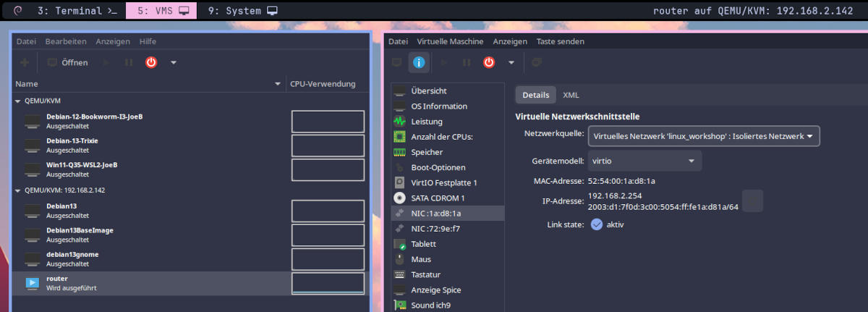The width and height of the screenshot is (868, 312).
Task: Click the red shutdown icon in manager toolbar
Action: [151, 62]
